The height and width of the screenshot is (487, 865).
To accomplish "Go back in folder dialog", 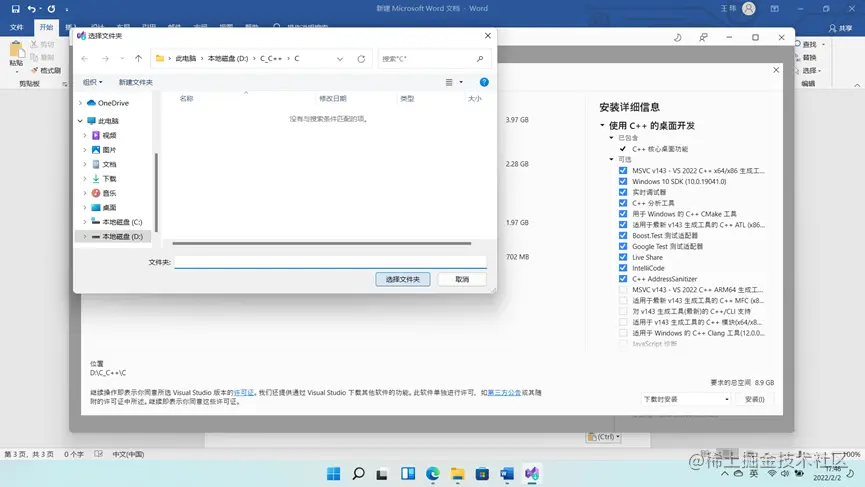I will (x=84, y=58).
